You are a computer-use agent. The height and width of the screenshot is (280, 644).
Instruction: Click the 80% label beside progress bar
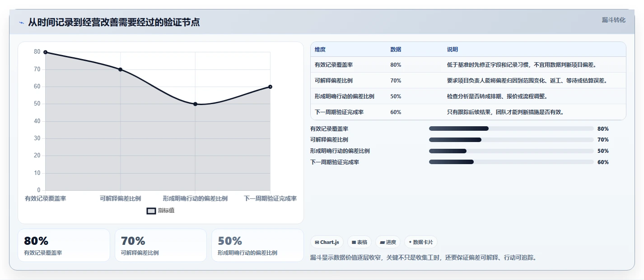click(x=603, y=129)
